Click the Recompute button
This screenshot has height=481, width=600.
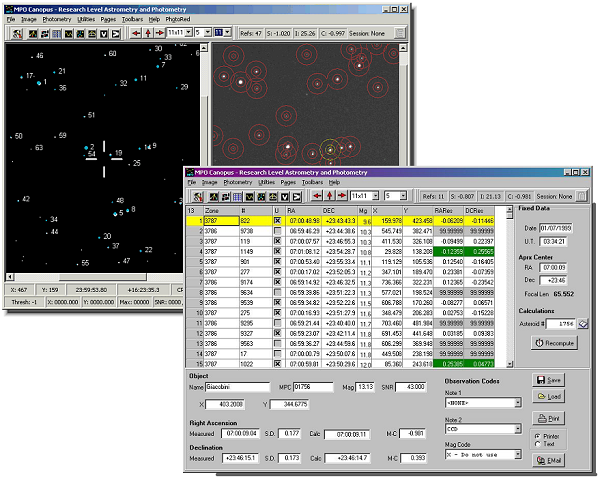(x=554, y=343)
